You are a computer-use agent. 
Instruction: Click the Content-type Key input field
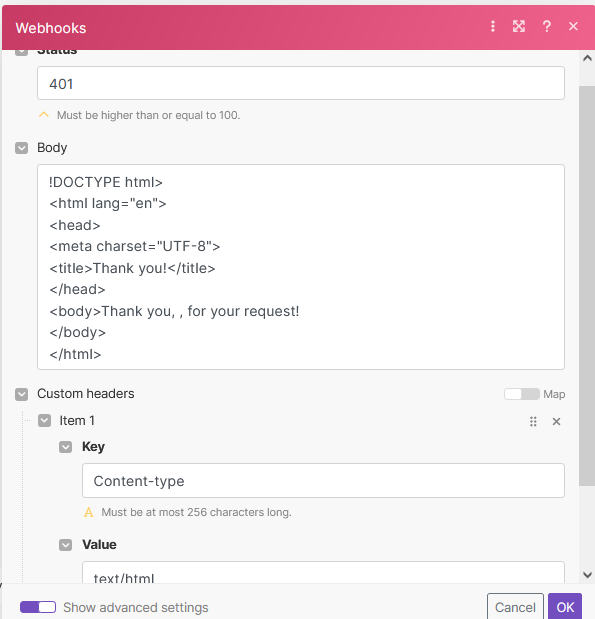click(323, 480)
